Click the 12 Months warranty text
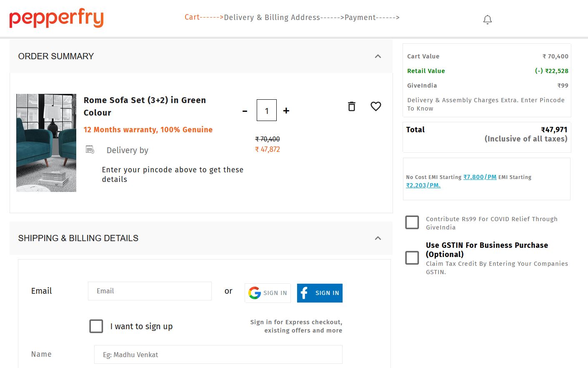This screenshot has height=368, width=588. 148,130
